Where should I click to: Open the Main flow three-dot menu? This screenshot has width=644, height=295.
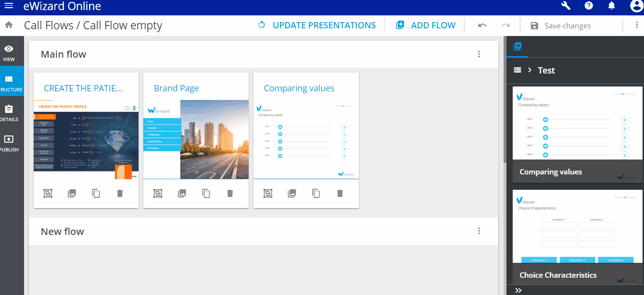(x=479, y=54)
